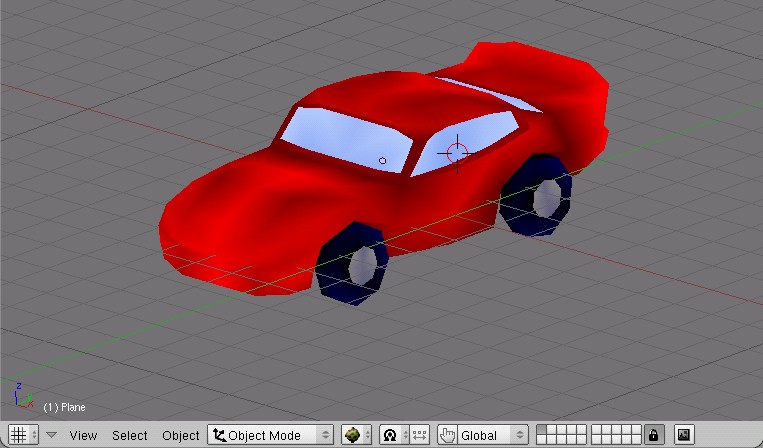Select the front dark blue wheel

(351, 264)
